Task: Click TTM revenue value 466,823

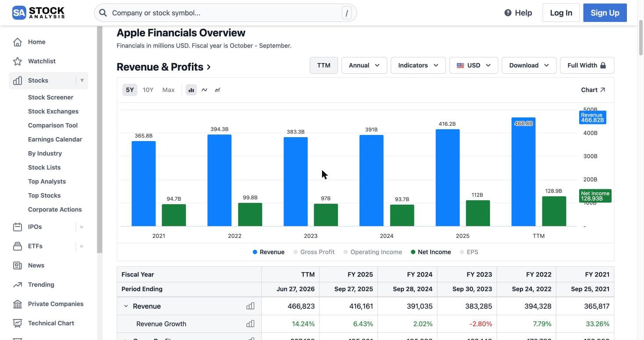Action: (x=301, y=306)
